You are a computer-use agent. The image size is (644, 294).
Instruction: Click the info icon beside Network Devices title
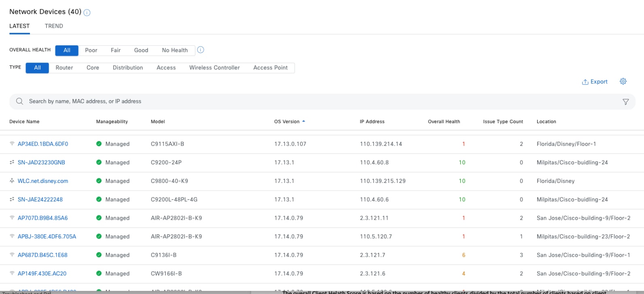click(x=87, y=13)
